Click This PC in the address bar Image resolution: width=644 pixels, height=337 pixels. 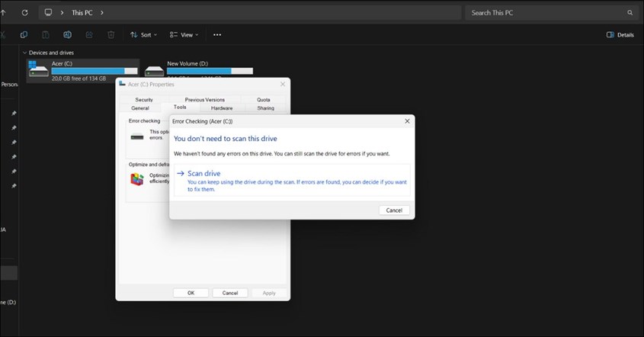point(82,13)
